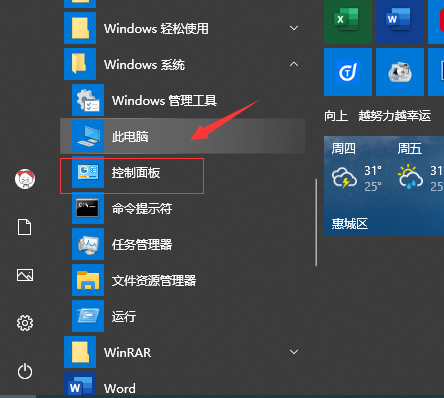This screenshot has height=398, width=444.
Task: Click the 运行 icon
Action: click(88, 316)
